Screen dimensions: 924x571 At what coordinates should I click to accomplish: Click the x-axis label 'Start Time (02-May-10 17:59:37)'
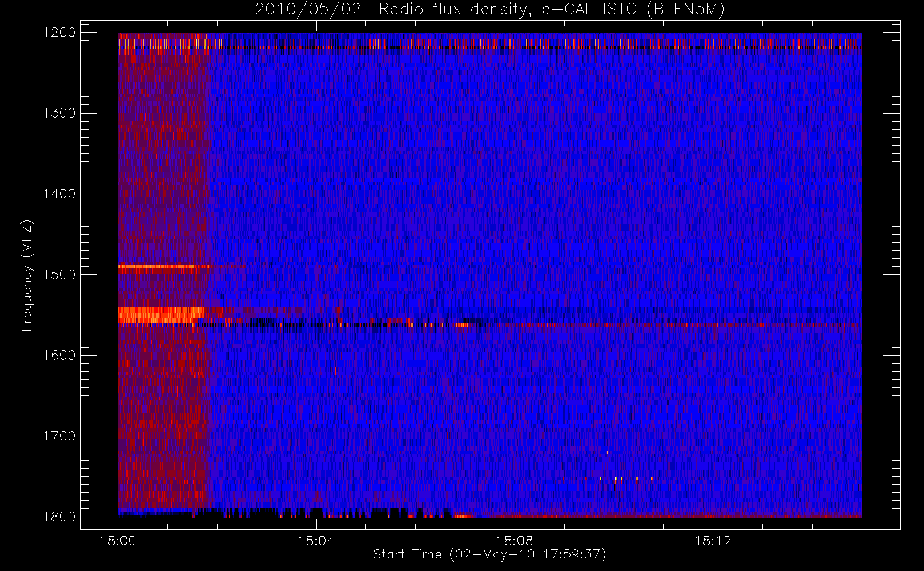click(x=489, y=554)
